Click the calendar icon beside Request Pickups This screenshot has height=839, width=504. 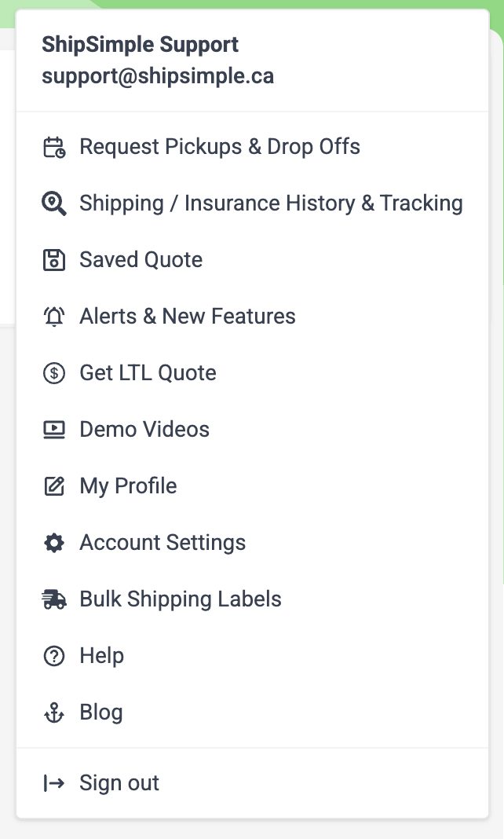[x=54, y=147]
